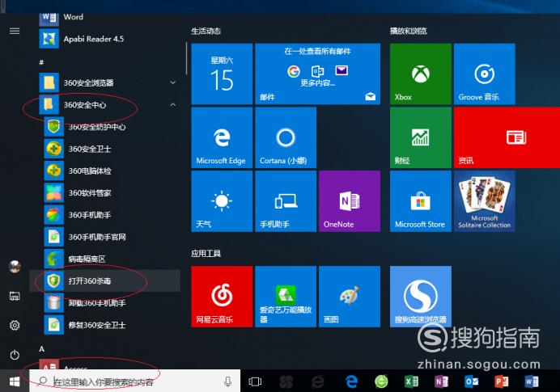Image resolution: width=560 pixels, height=392 pixels.
Task: Open Outlook from the taskbar
Action: tap(472, 381)
